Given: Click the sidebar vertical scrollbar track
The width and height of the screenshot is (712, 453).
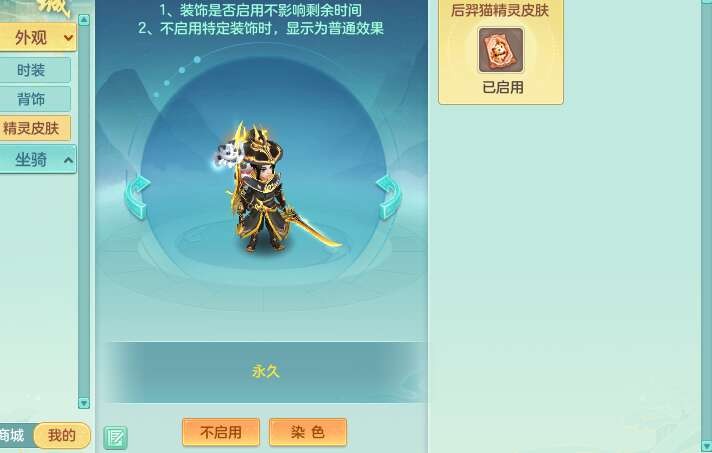Looking at the screenshot, I should (x=84, y=211).
